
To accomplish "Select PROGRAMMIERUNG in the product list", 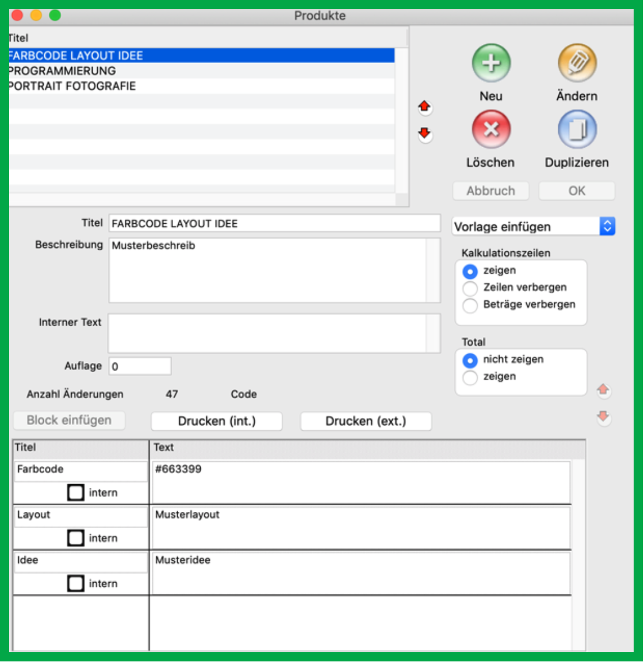I will click(x=62, y=71).
